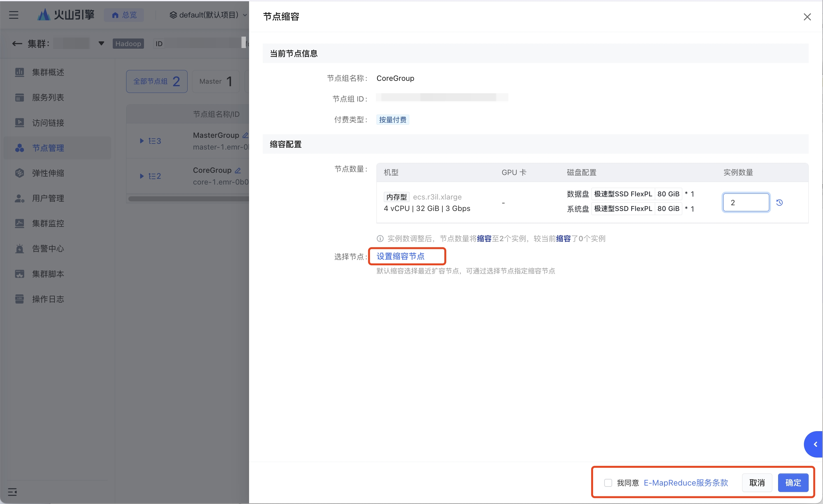Open 集群概述 in the sidebar
Screen dimensions: 823x504
click(48, 72)
